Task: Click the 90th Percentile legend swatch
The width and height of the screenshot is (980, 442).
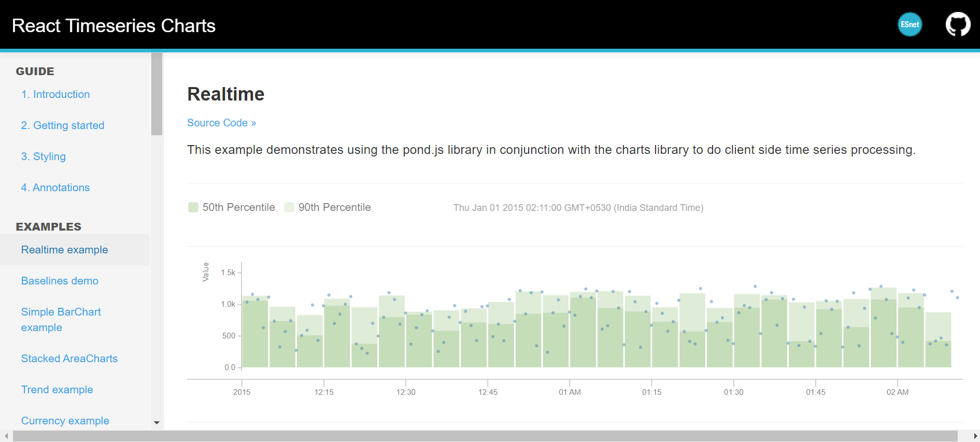Action: (289, 207)
